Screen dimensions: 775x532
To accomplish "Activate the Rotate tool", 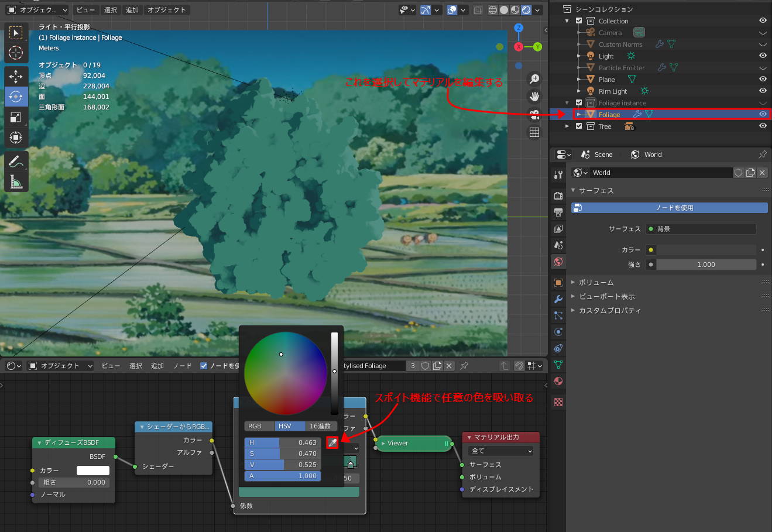I will tap(16, 97).
